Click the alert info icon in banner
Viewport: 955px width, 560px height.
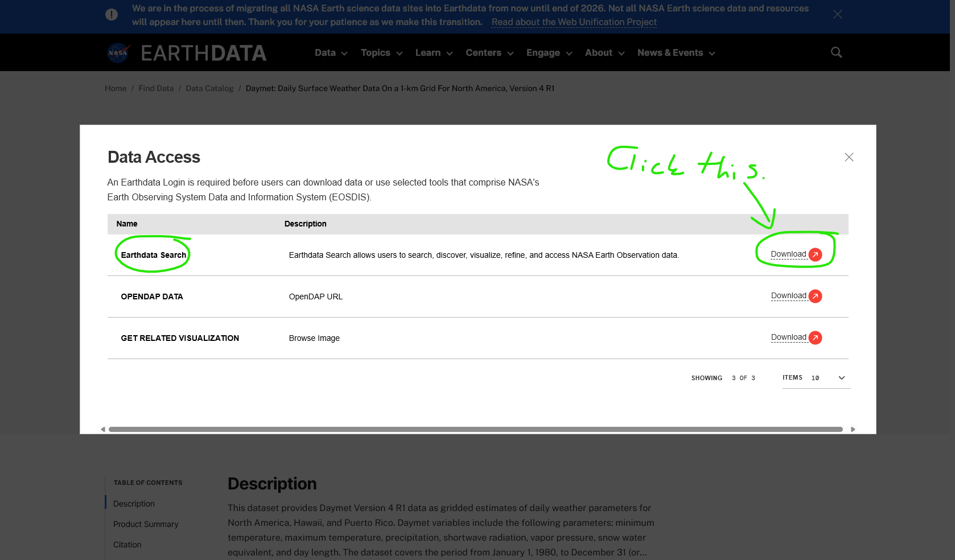[112, 15]
